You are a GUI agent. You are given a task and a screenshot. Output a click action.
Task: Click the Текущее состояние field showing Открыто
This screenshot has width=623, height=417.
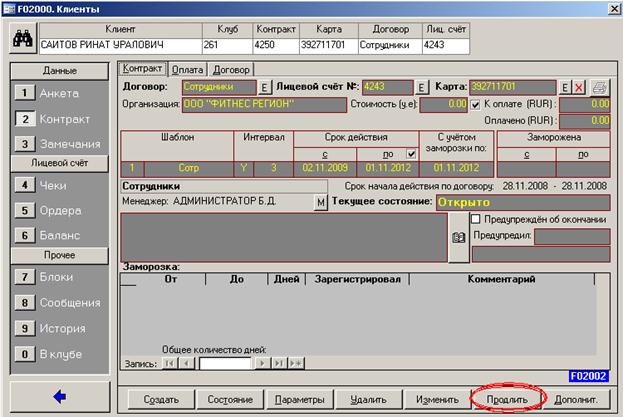523,203
